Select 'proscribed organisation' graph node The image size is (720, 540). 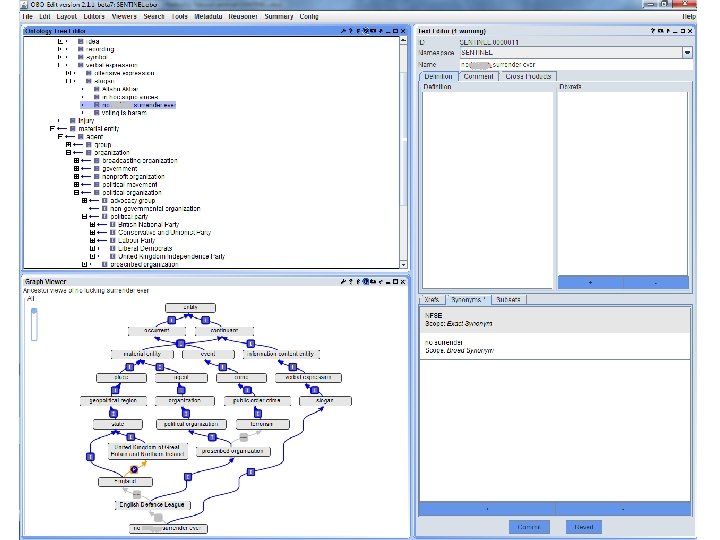233,451
